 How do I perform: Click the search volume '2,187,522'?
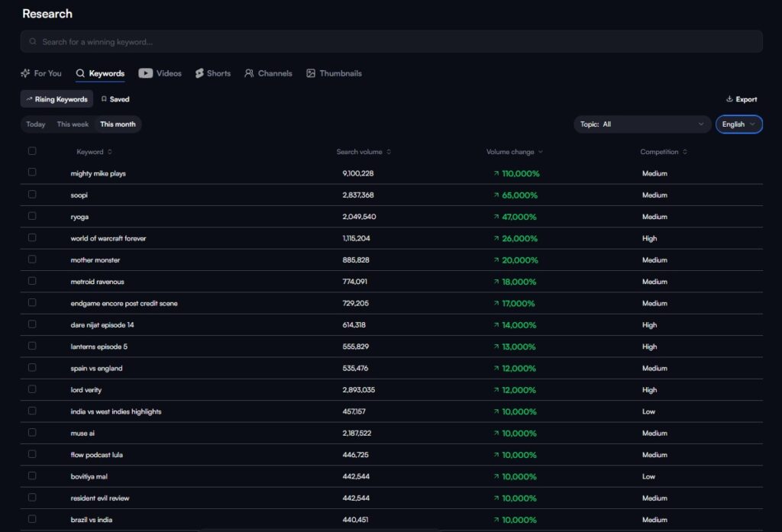357,434
